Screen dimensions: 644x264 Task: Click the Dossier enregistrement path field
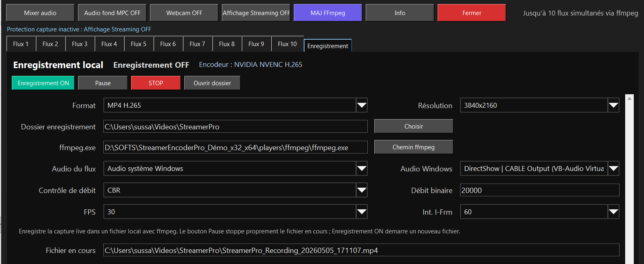(x=235, y=126)
